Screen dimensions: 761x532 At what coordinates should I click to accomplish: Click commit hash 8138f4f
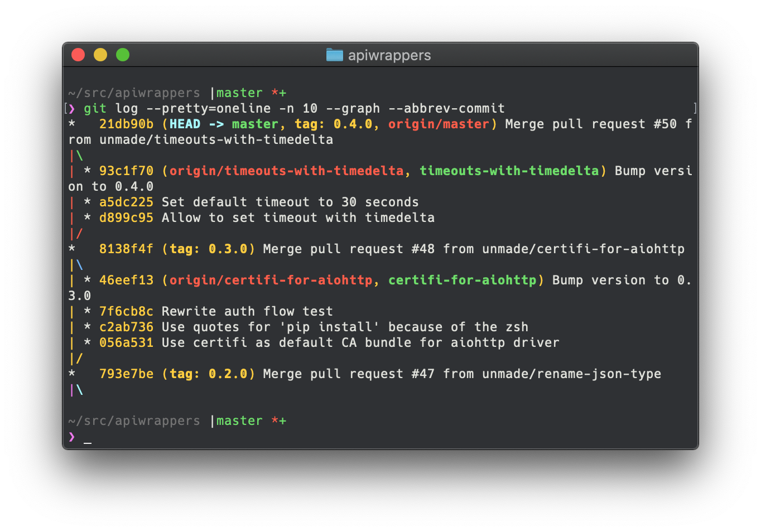[126, 249]
